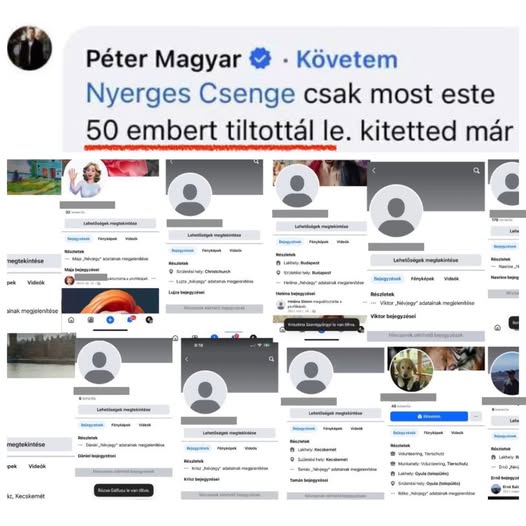Open Messenger icon with red notification badge

(x=130, y=319)
